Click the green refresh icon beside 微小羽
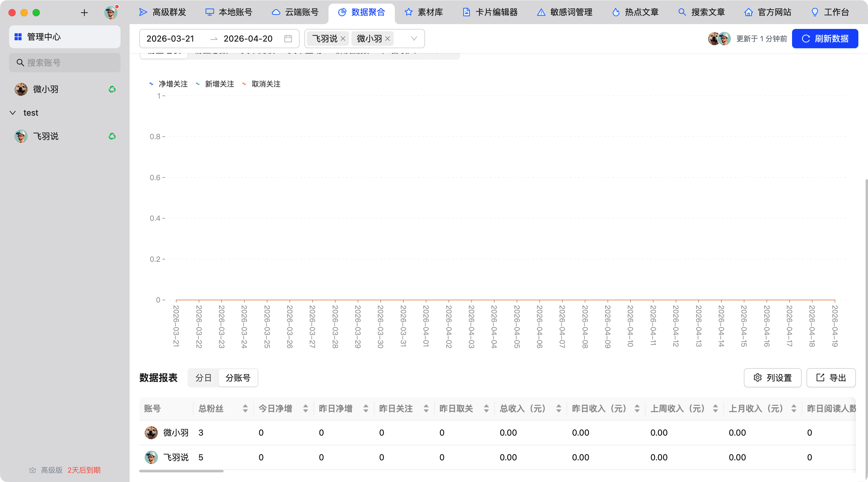 coord(112,89)
